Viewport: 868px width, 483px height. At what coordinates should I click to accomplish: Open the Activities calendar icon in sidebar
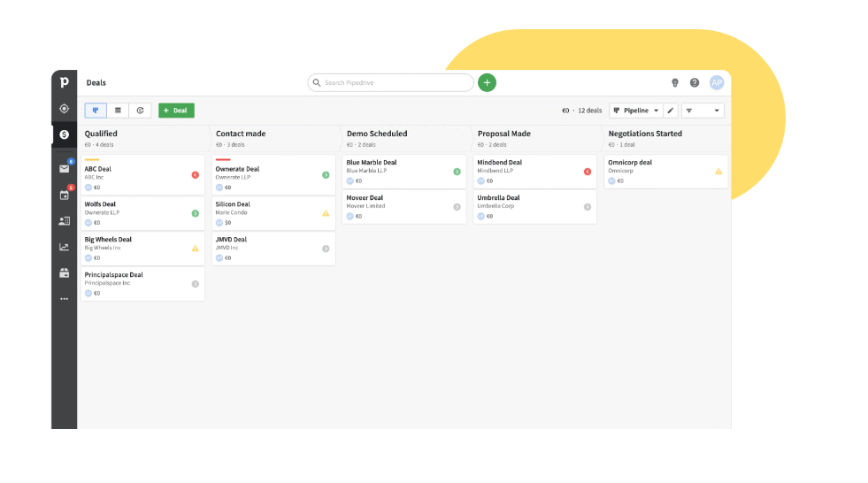[x=64, y=195]
